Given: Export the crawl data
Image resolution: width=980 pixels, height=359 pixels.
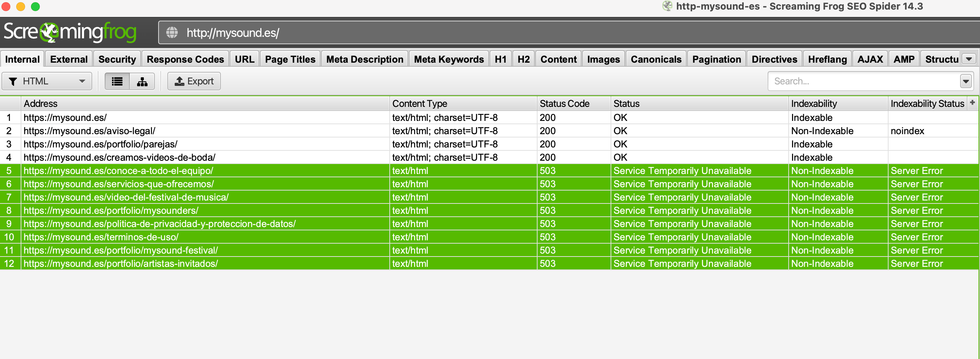Looking at the screenshot, I should [x=194, y=81].
